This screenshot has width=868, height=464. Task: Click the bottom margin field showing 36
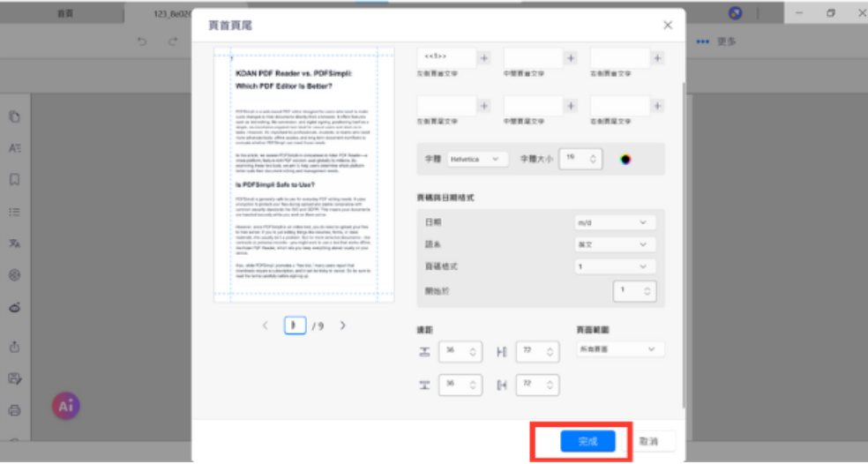tap(460, 385)
